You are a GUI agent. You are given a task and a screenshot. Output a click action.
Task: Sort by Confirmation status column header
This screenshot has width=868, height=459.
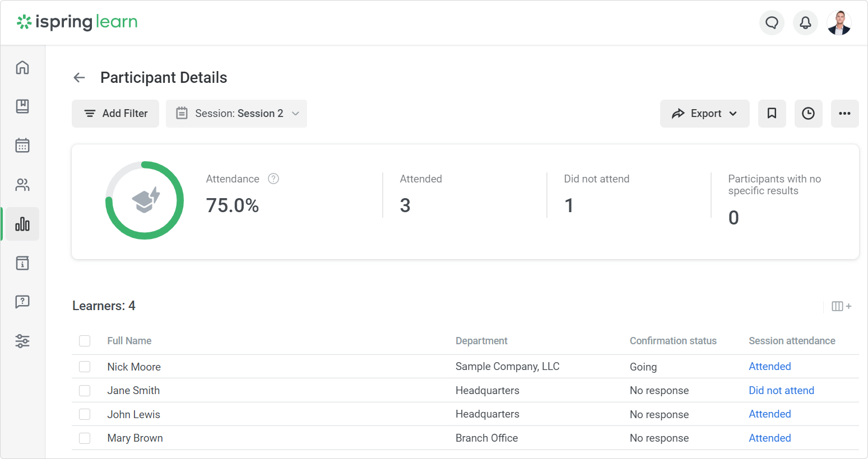point(673,341)
